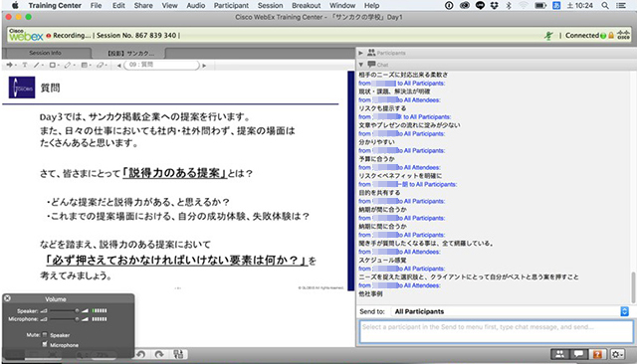Select the rectangle shape tool
The image size is (637, 364).
(x=52, y=65)
